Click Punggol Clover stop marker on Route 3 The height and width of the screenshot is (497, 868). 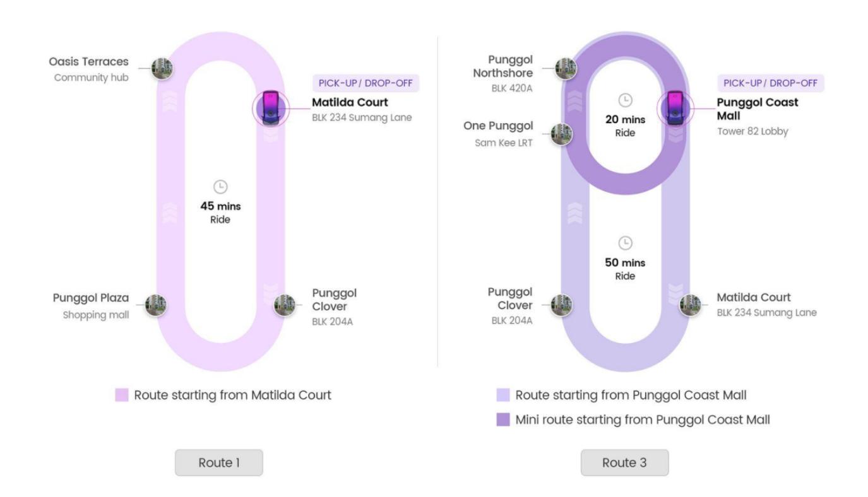[x=561, y=305]
